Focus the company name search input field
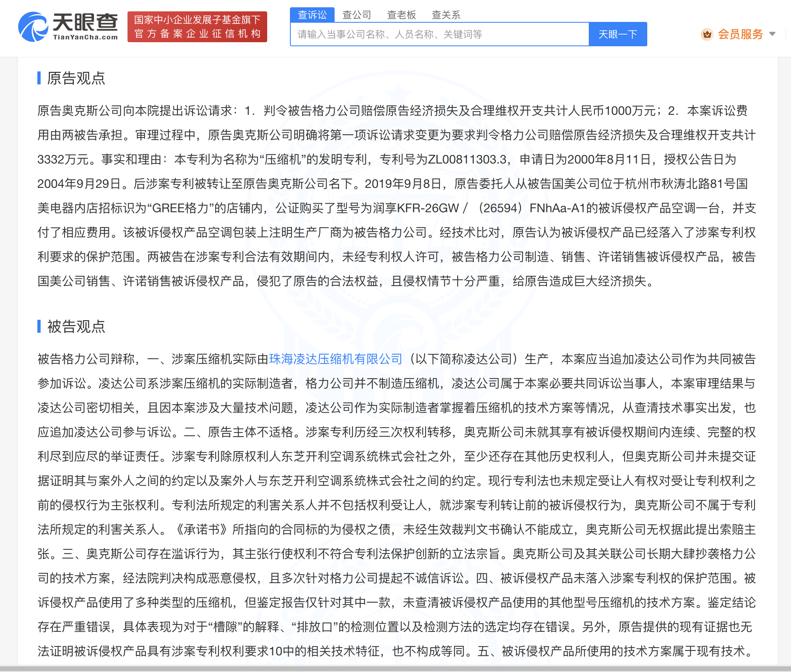791x672 pixels. [x=440, y=34]
